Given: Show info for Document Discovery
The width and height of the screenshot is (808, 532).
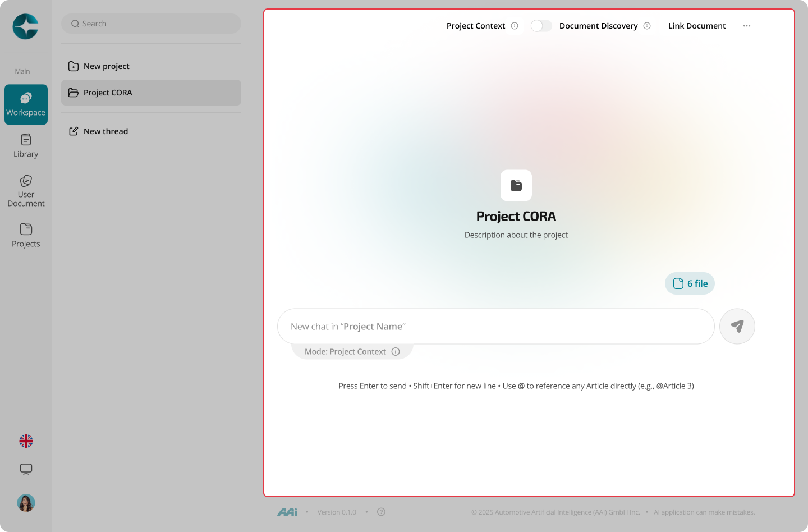Looking at the screenshot, I should pyautogui.click(x=647, y=26).
